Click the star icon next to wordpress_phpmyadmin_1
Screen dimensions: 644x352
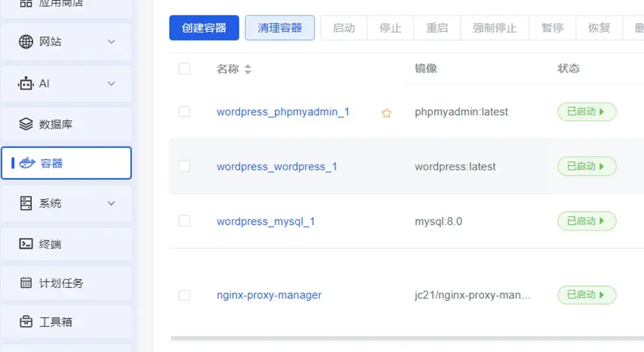(x=386, y=113)
